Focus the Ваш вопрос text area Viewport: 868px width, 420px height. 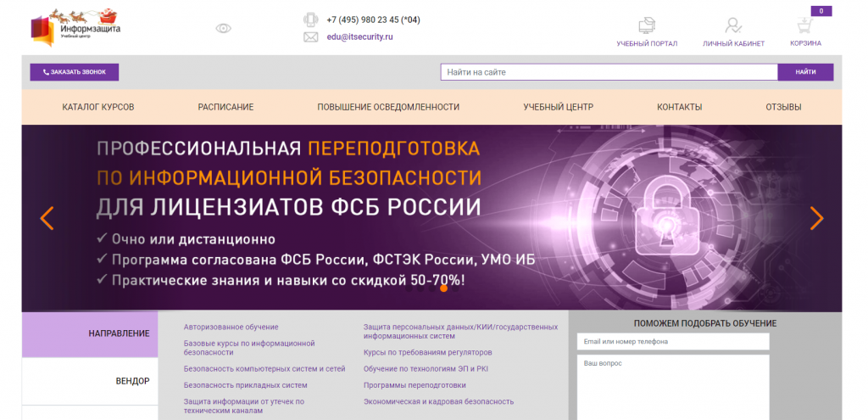(x=673, y=387)
